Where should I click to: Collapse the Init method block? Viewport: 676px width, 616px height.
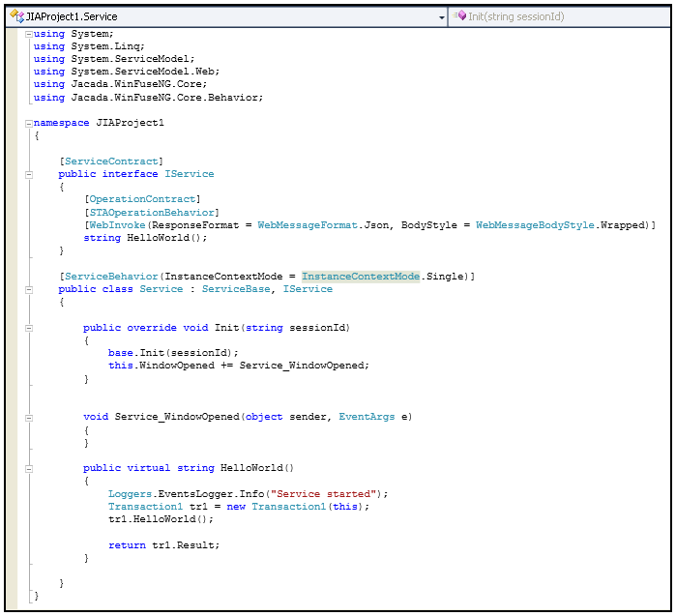coord(29,328)
